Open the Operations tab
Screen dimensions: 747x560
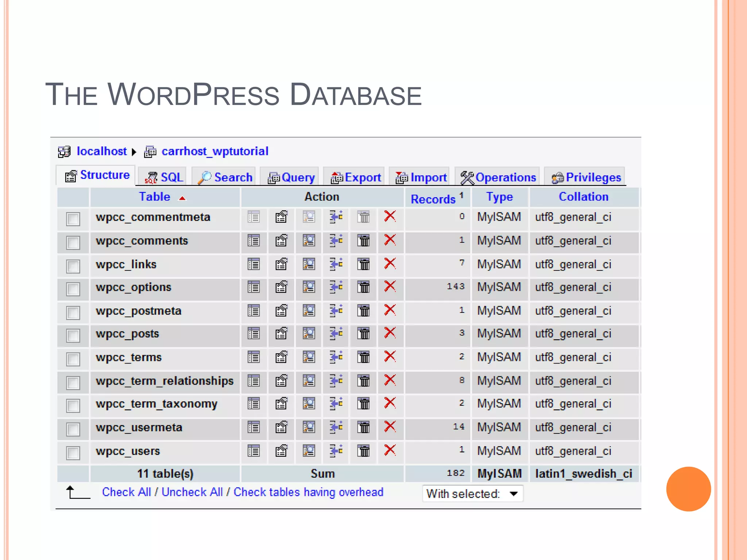498,177
